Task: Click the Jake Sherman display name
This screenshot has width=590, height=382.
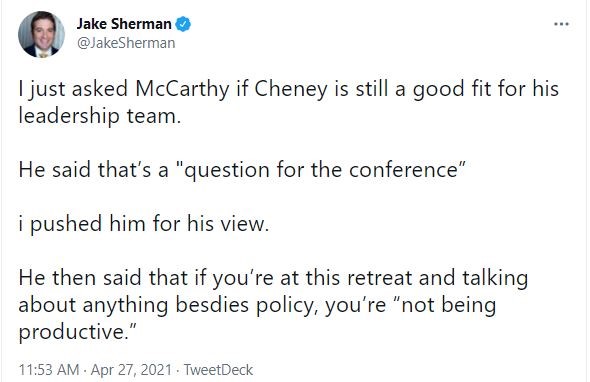Action: point(124,24)
